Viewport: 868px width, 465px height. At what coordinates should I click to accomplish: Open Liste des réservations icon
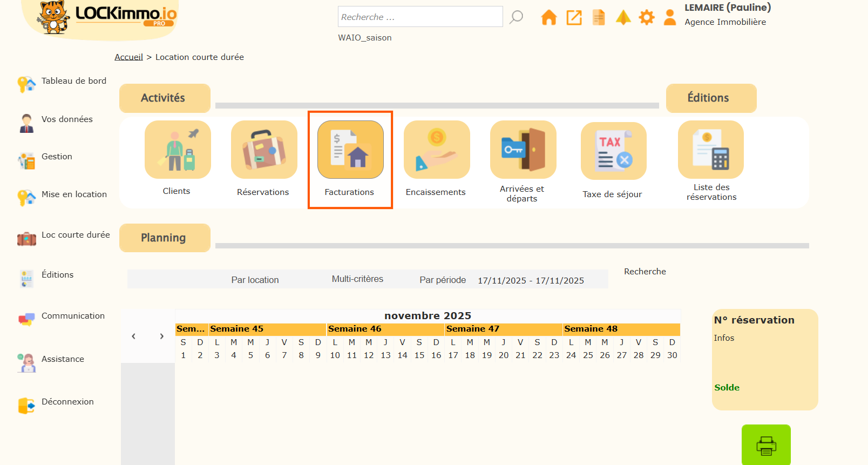point(710,150)
